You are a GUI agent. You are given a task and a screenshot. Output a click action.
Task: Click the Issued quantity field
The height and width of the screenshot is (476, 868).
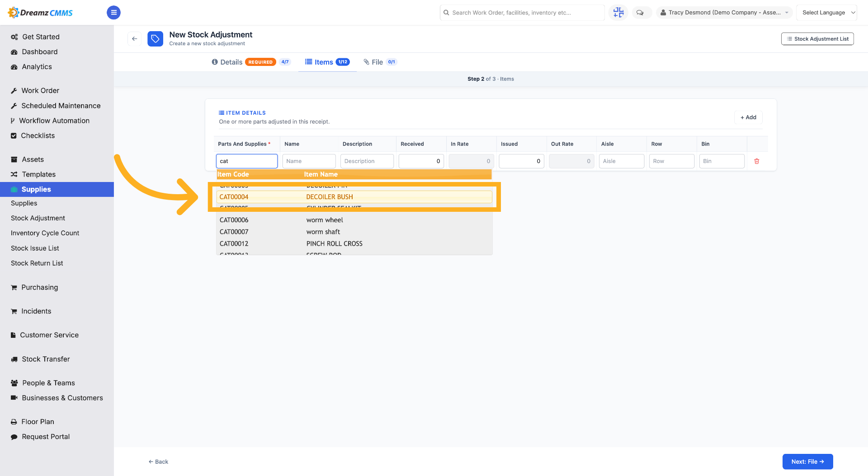click(x=522, y=161)
